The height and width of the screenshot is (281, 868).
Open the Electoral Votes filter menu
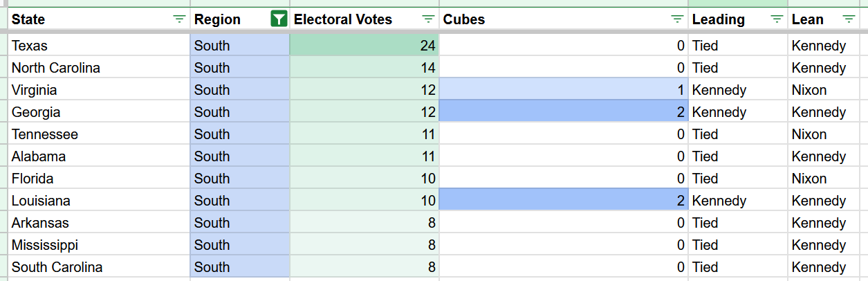click(x=428, y=19)
